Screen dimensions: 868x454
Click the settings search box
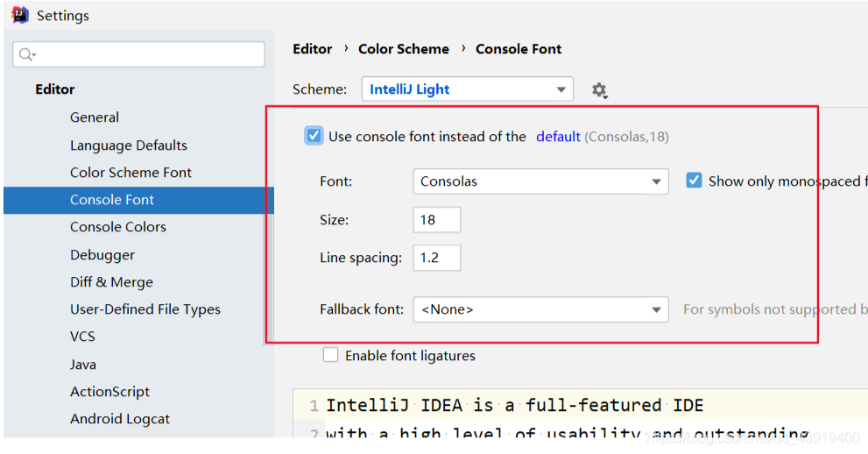click(x=138, y=54)
